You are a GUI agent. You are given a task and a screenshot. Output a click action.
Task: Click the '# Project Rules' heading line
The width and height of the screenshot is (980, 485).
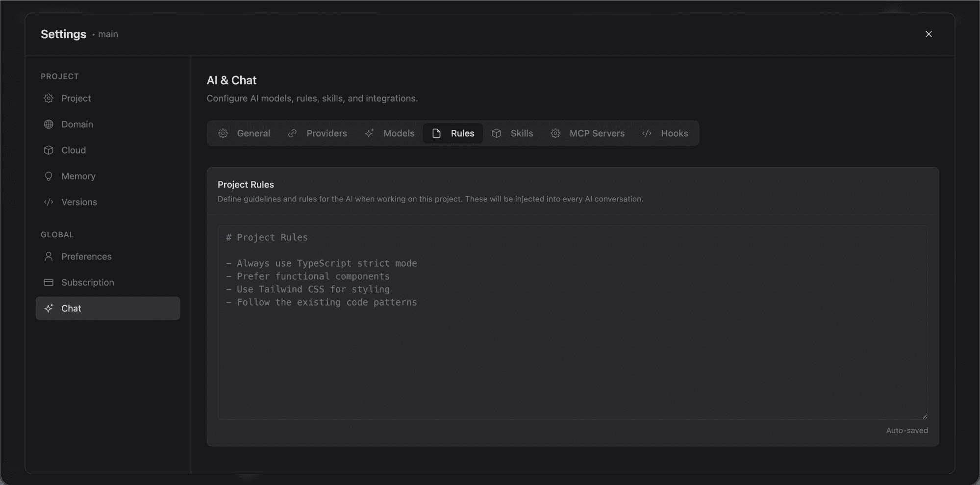pos(267,237)
